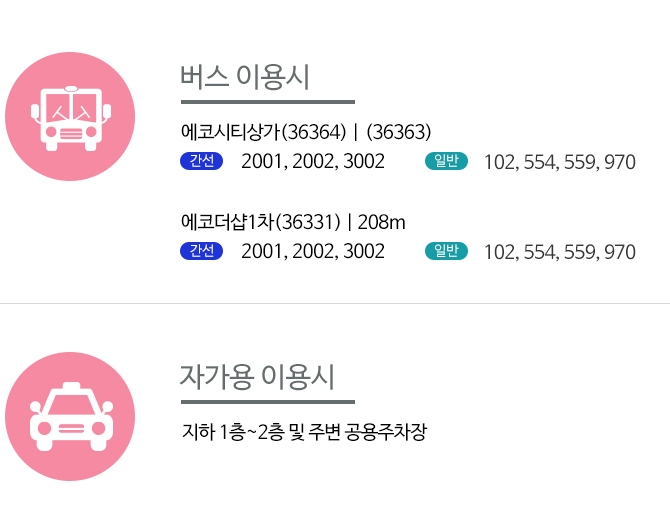Click the 지하 1층~2층 parking information text
670x530 pixels.
pyautogui.click(x=304, y=432)
